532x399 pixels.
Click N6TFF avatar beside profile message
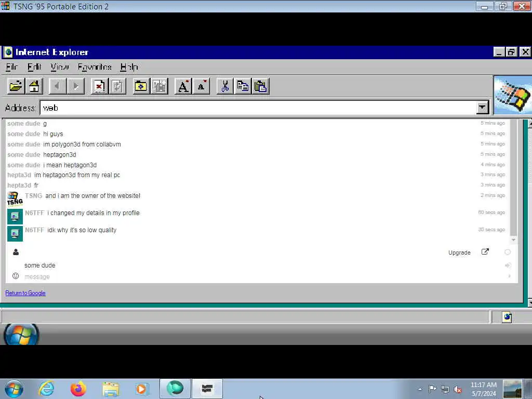click(x=15, y=217)
